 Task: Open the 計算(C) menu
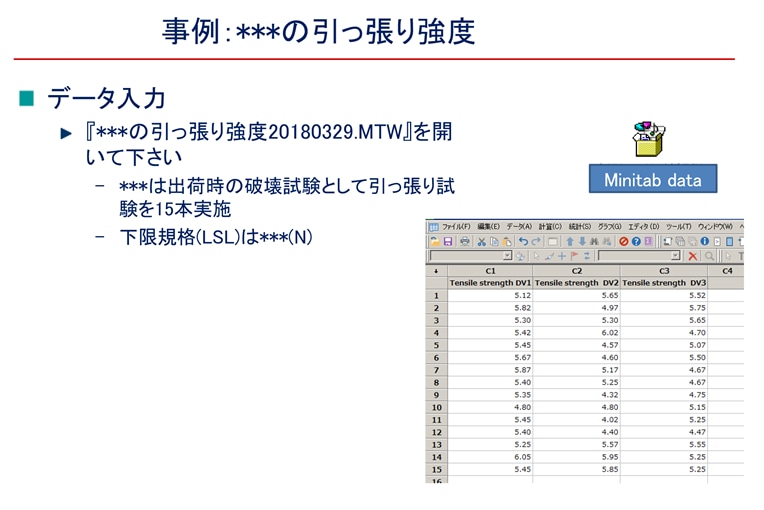[x=550, y=227]
